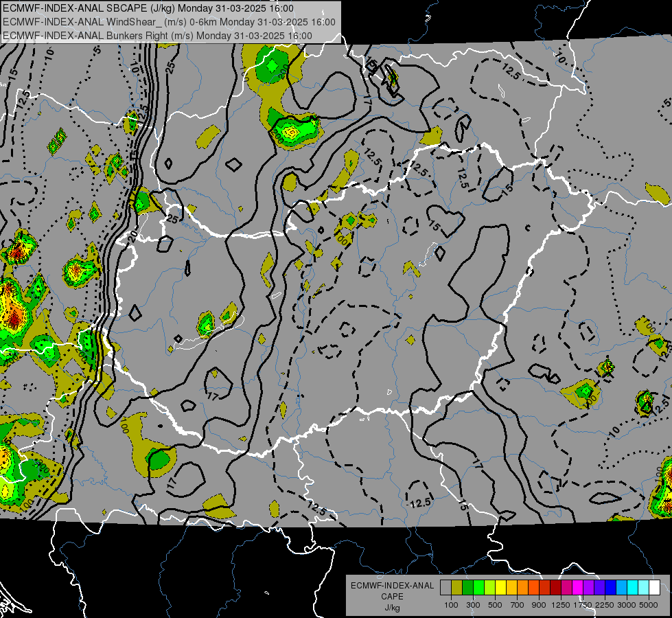Click the legend value 1750
672x618 pixels.
[583, 605]
